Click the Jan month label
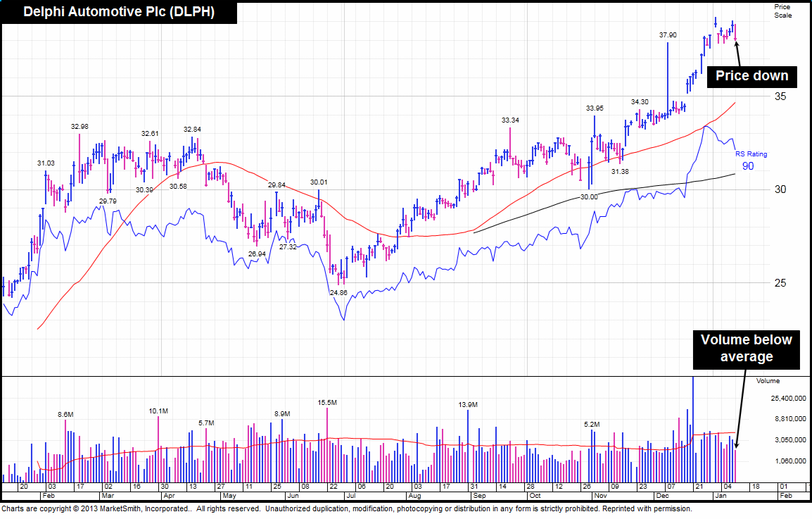The height and width of the screenshot is (519, 812). pyautogui.click(x=721, y=496)
